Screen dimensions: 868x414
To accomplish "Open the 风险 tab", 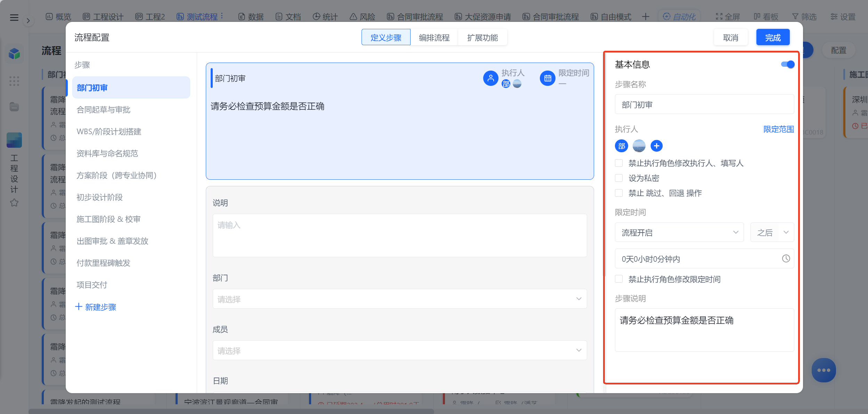I will [x=363, y=17].
